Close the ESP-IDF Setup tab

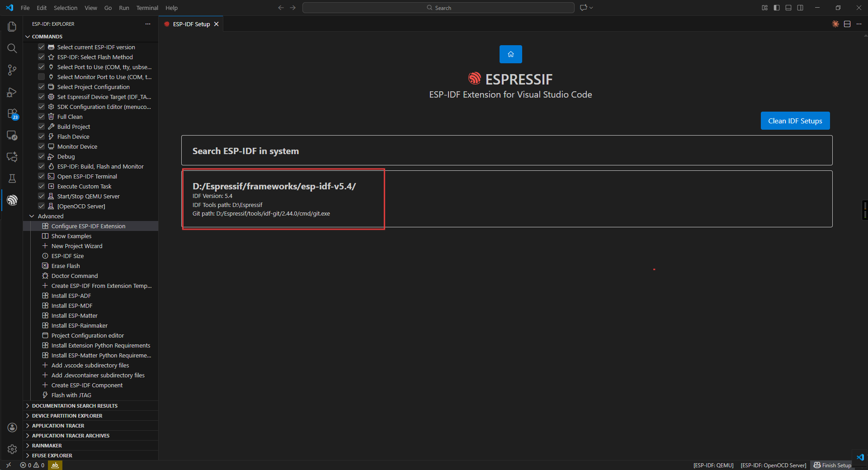coord(217,24)
